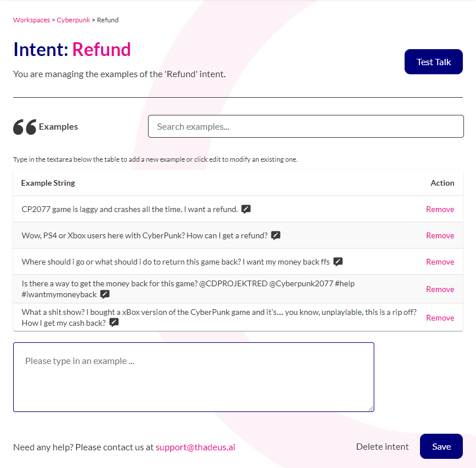Click the Test Talk button
Image resolution: width=476 pixels, height=468 pixels.
coord(434,62)
